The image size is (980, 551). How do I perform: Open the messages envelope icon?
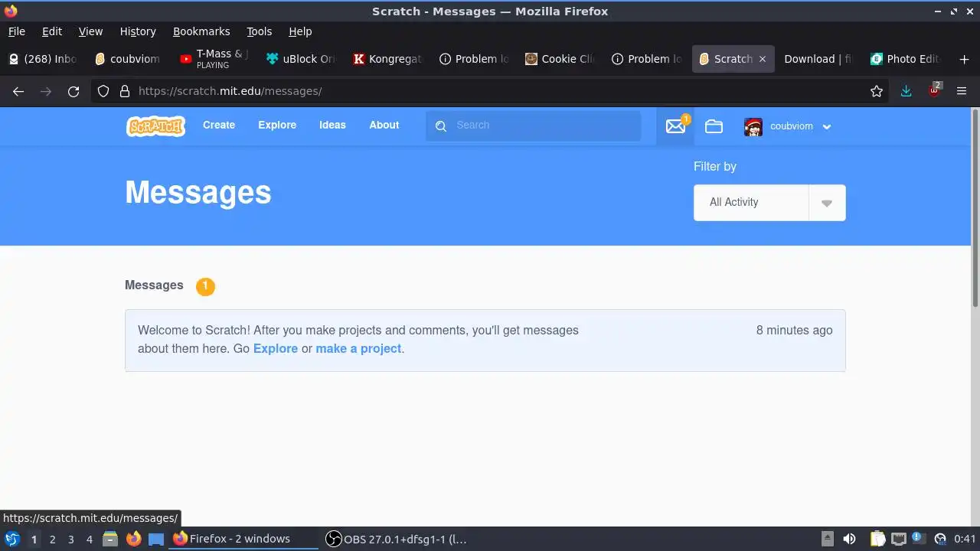(x=675, y=126)
